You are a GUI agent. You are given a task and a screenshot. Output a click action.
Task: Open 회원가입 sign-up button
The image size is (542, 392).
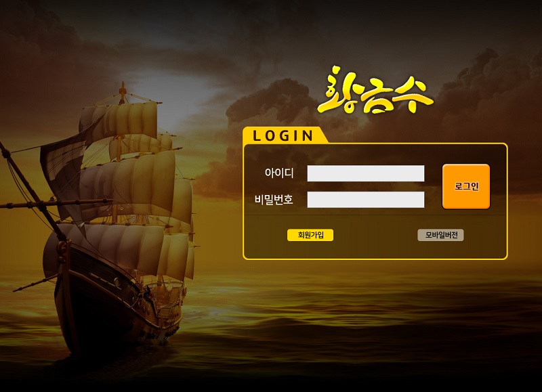click(x=310, y=235)
